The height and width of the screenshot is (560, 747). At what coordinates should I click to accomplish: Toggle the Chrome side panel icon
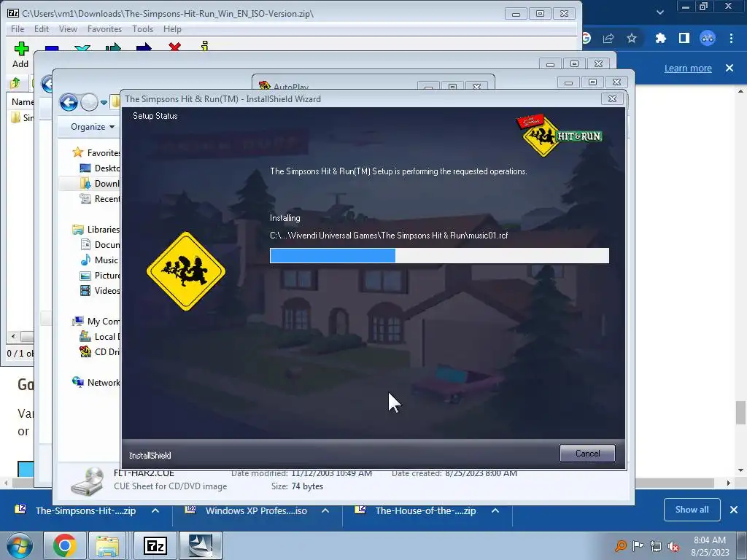click(x=684, y=38)
